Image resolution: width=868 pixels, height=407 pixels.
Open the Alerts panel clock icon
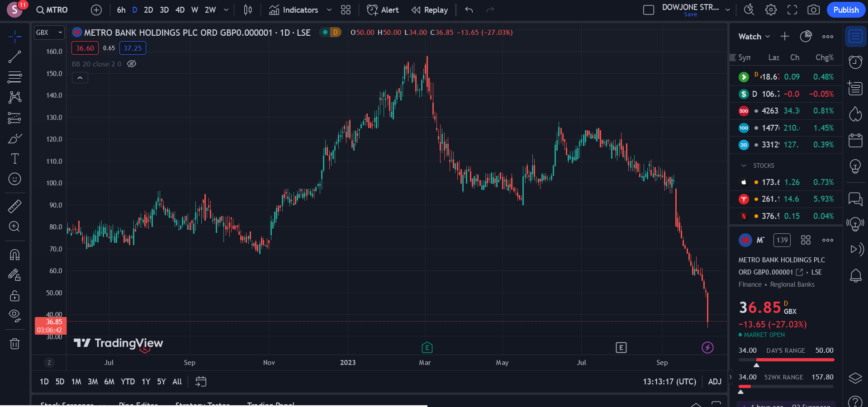tap(855, 62)
